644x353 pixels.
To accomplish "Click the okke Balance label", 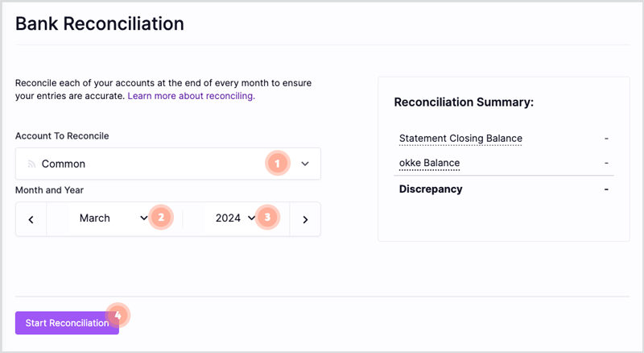I will (x=429, y=163).
